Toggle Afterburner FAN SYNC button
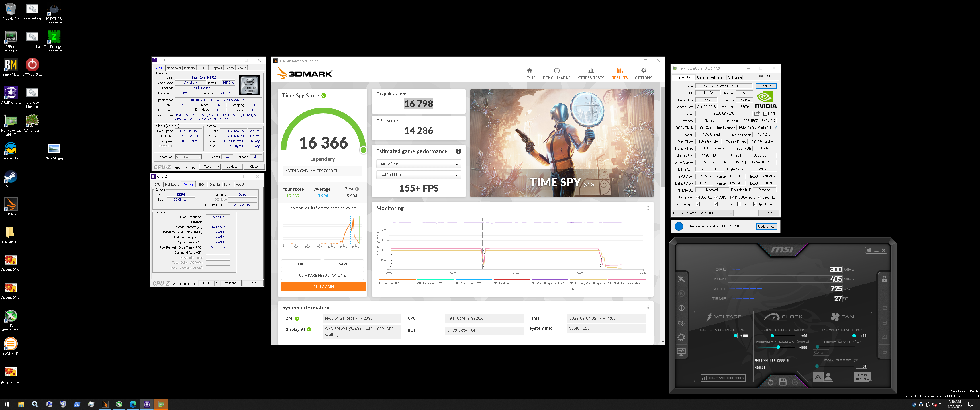This screenshot has width=980, height=410. point(862,377)
